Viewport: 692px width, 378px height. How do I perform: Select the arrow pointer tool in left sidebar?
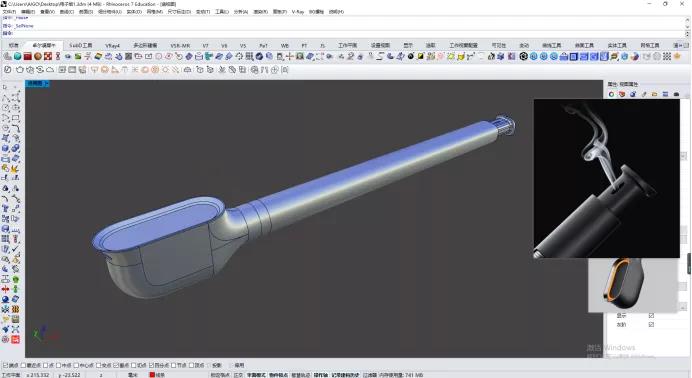click(x=5, y=88)
